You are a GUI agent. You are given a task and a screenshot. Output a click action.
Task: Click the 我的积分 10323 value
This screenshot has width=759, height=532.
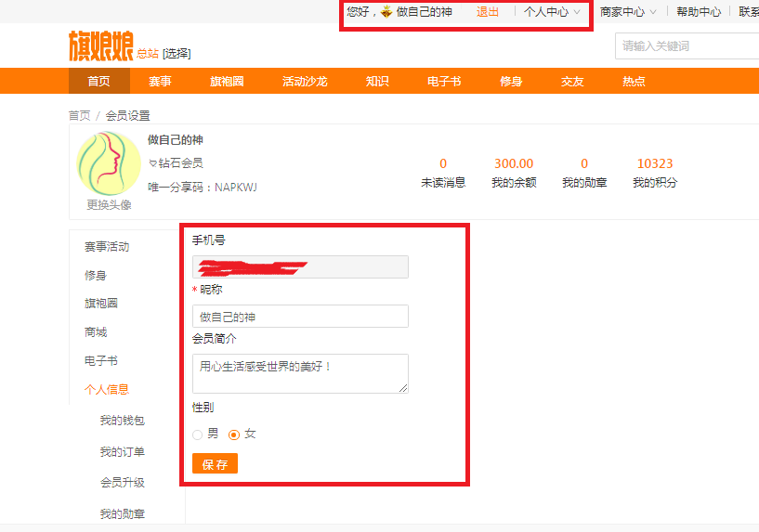pos(655,163)
